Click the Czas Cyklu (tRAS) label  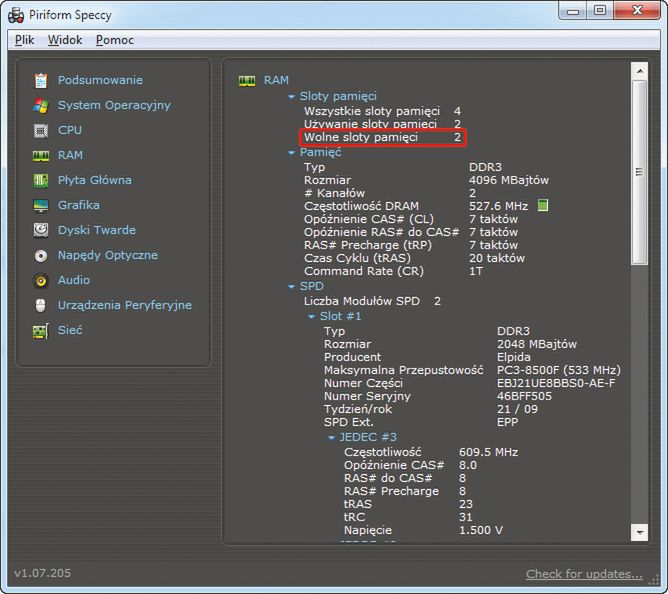(357, 258)
